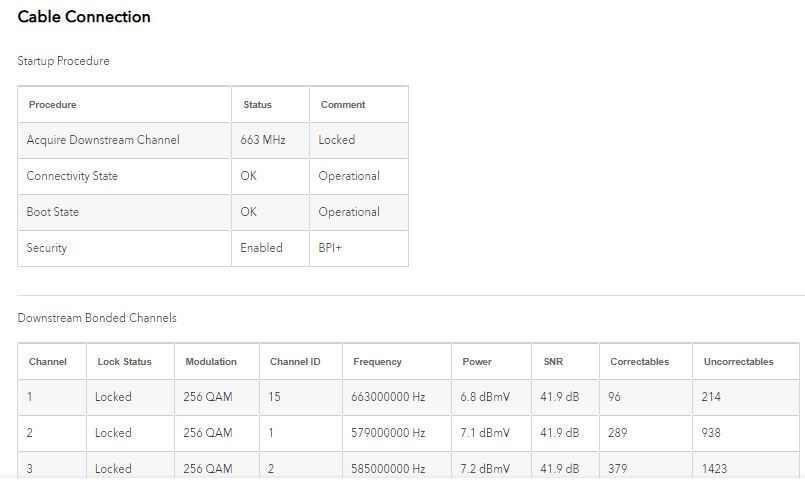
Task: Click the Lock Status column header
Action: click(x=124, y=362)
